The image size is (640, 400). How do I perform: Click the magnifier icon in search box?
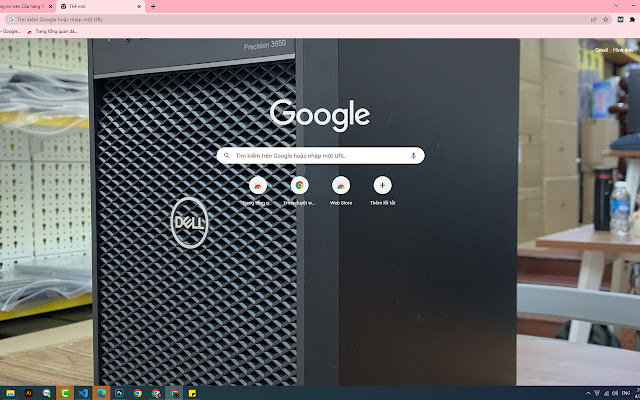click(x=227, y=156)
